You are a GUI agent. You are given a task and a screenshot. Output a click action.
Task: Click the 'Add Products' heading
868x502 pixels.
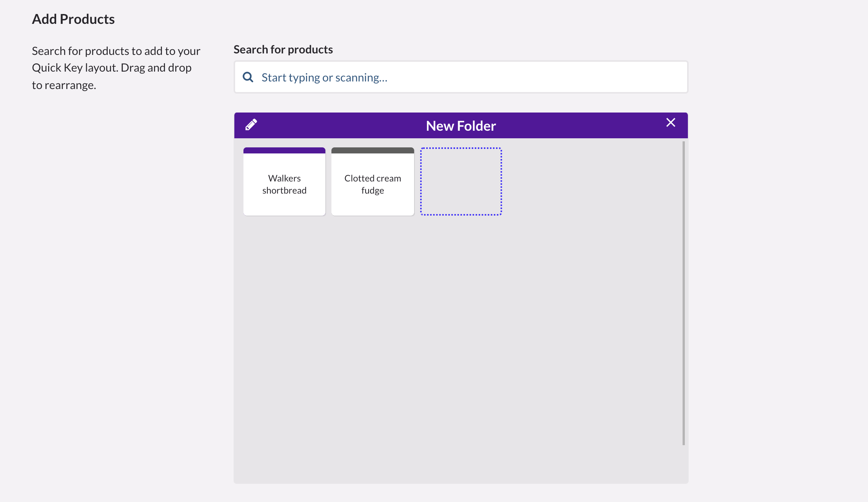(73, 19)
